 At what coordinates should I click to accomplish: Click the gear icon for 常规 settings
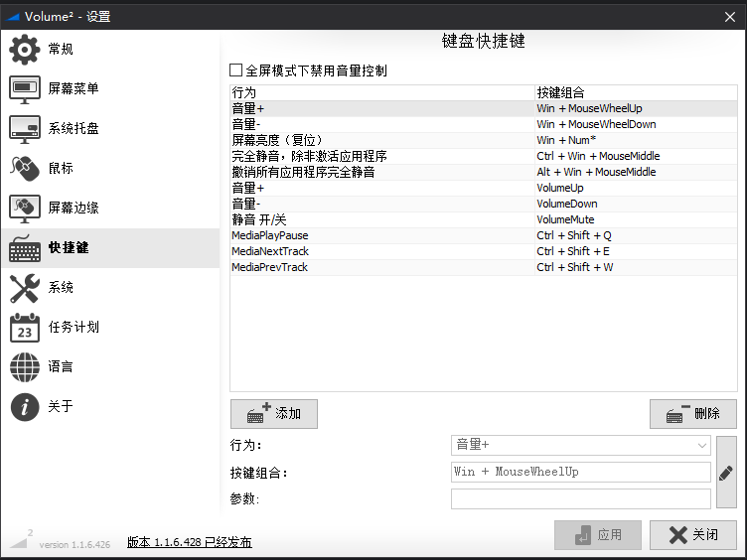(25, 49)
